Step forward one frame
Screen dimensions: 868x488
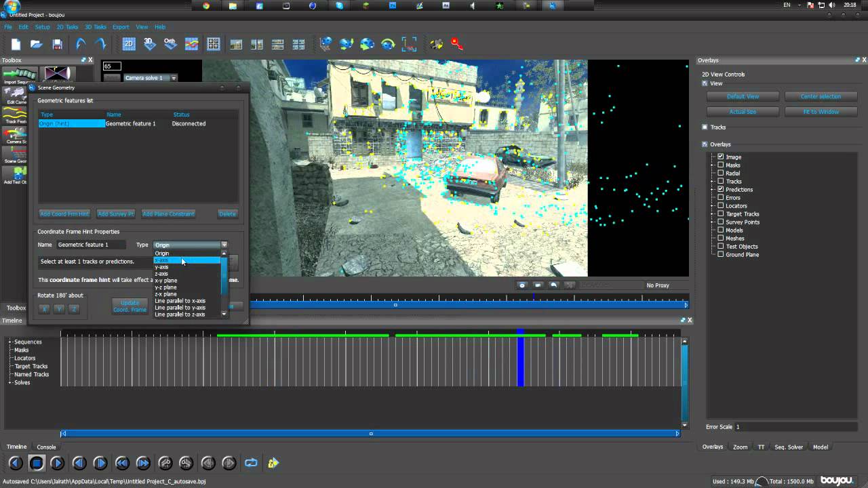(x=100, y=464)
